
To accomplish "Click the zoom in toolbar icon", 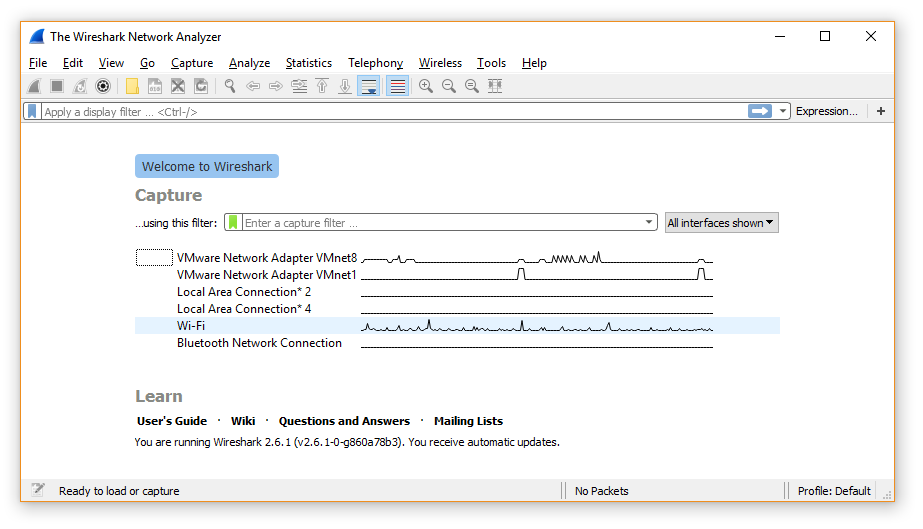I will [426, 87].
